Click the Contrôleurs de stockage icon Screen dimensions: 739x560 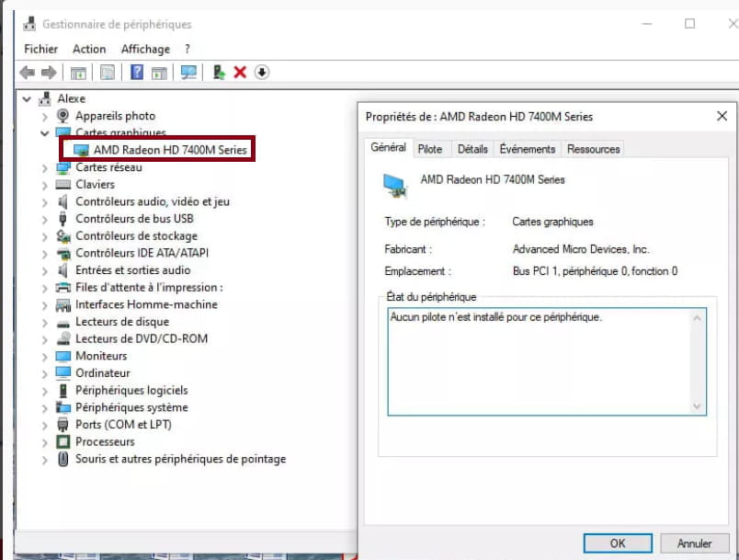(x=63, y=235)
